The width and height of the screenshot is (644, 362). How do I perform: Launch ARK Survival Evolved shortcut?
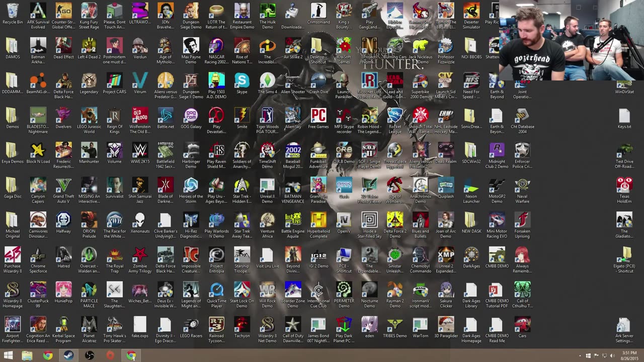38,17
